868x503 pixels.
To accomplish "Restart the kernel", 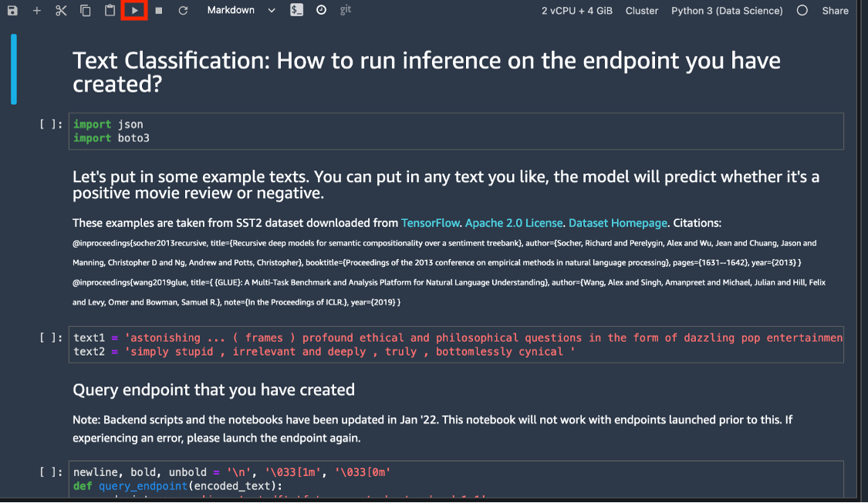I will (x=182, y=10).
